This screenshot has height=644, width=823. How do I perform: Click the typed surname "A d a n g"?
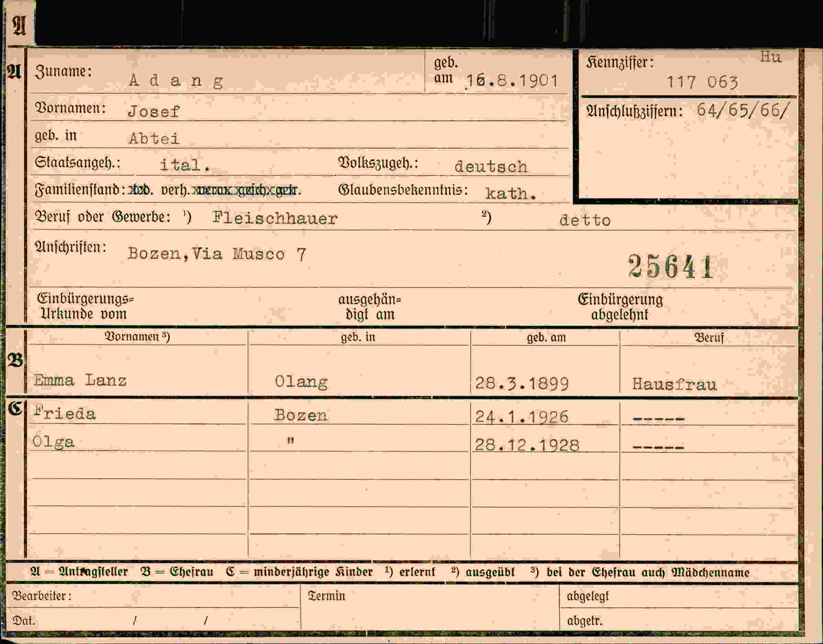(x=176, y=81)
